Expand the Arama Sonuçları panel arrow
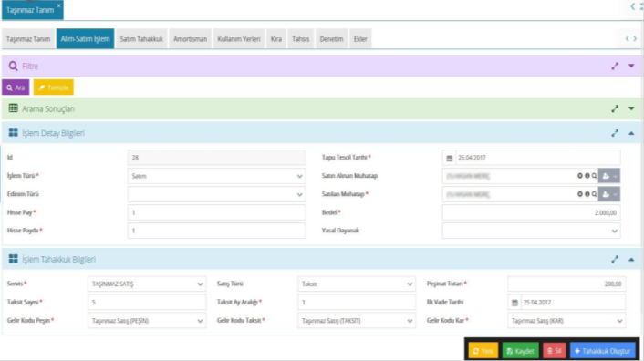 631,108
